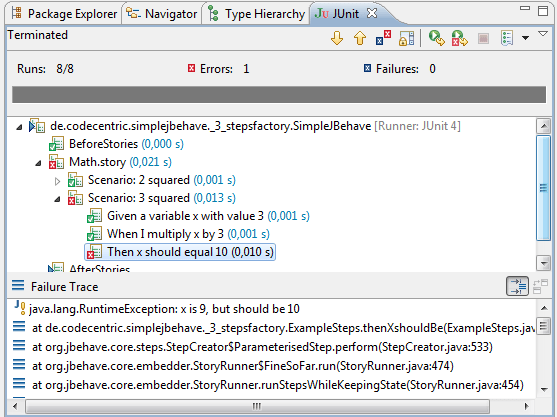The width and height of the screenshot is (557, 417).
Task: Expand Scenario: 2 squared node
Action: tap(57, 182)
